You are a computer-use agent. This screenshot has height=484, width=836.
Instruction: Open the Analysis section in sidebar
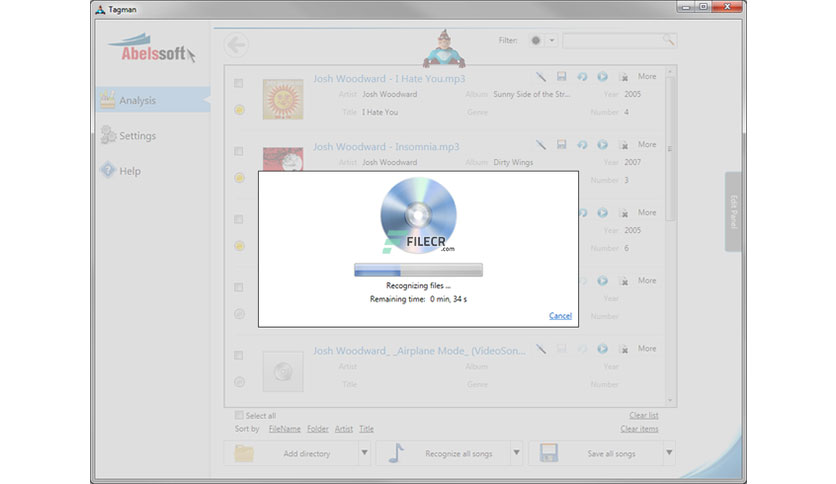pos(153,100)
